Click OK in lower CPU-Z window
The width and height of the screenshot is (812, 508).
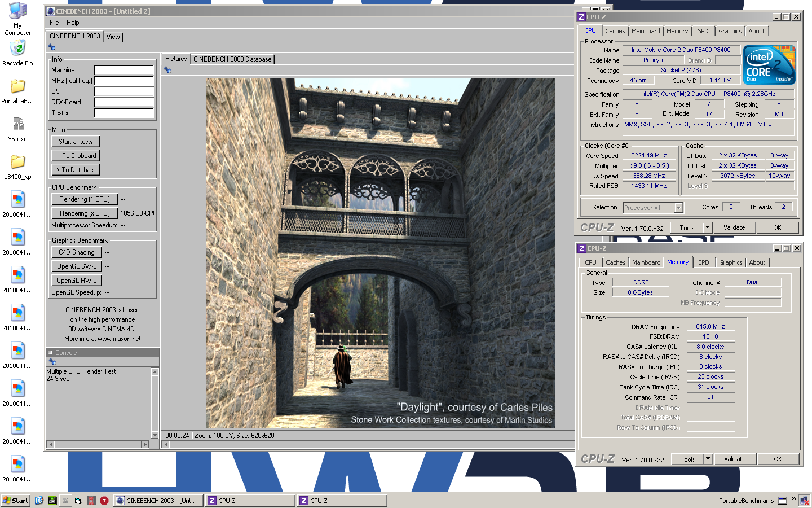pyautogui.click(x=778, y=459)
